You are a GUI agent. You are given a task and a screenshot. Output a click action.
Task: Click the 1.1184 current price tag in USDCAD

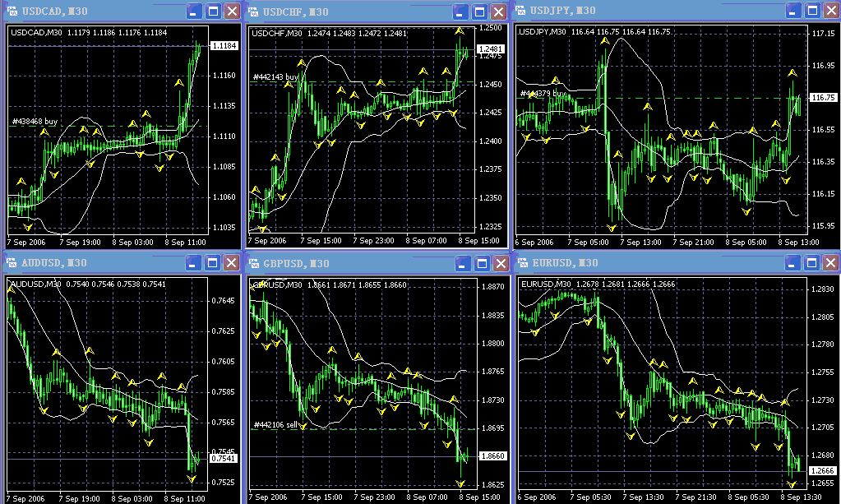pos(224,45)
